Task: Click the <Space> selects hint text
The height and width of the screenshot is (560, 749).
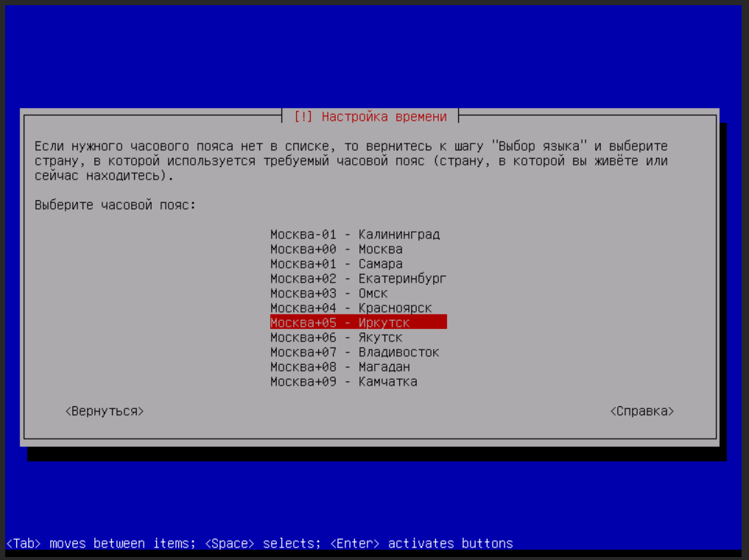Action: click(x=262, y=544)
